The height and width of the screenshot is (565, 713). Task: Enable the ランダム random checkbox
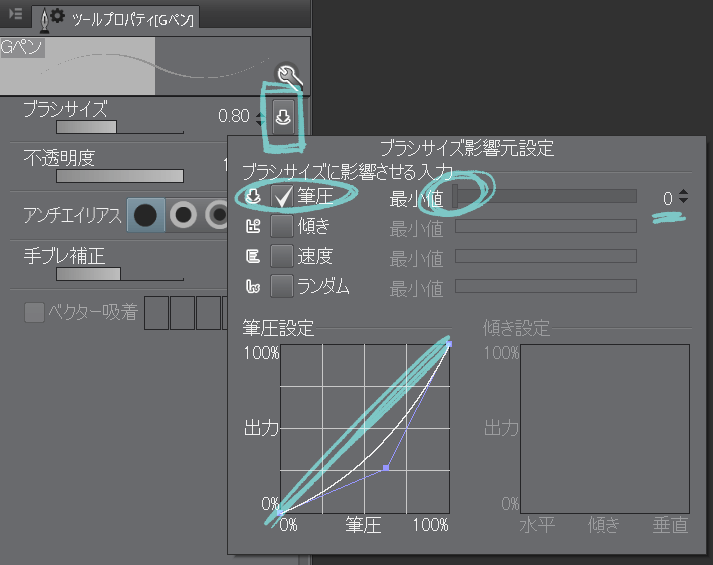tap(282, 287)
